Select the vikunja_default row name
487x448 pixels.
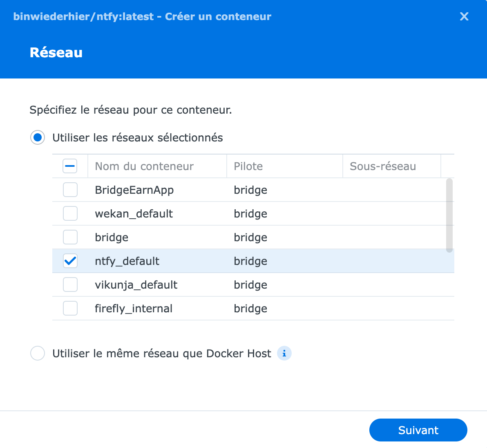(136, 284)
